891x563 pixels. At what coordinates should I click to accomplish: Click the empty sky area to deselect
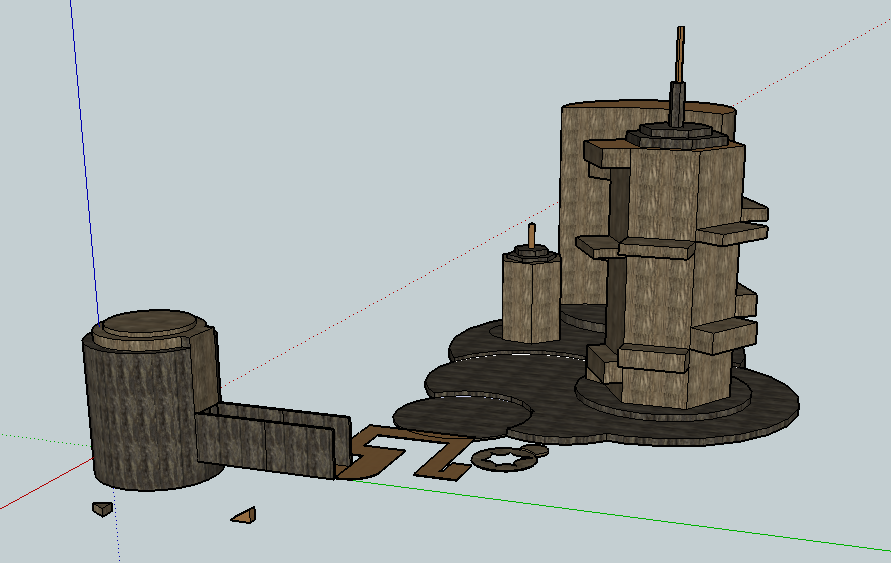(x=300, y=150)
